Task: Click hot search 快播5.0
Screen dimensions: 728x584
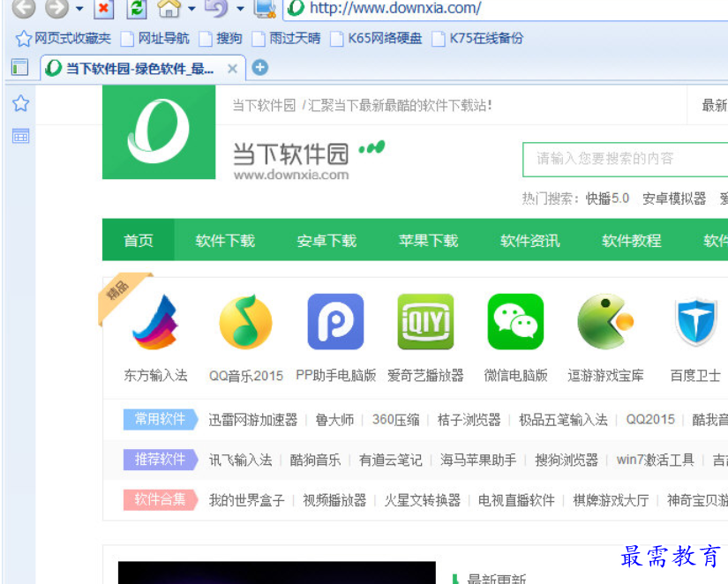Action: coord(607,198)
